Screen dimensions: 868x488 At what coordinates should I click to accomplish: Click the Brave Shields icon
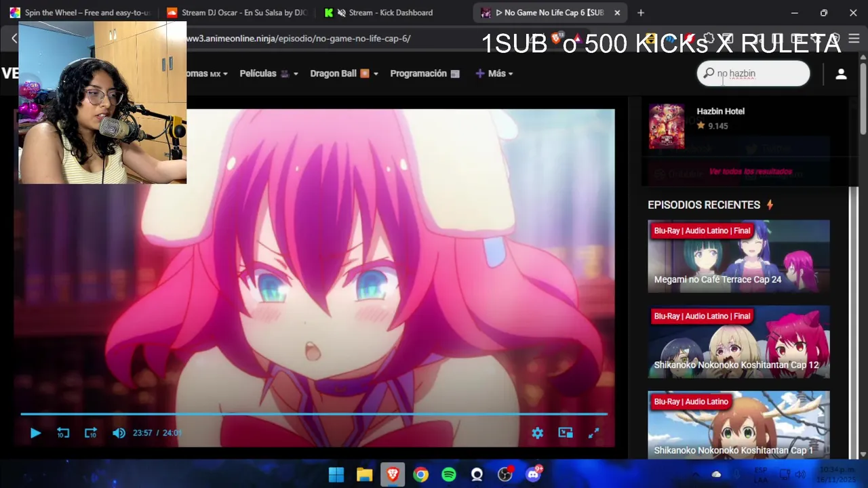[557, 39]
